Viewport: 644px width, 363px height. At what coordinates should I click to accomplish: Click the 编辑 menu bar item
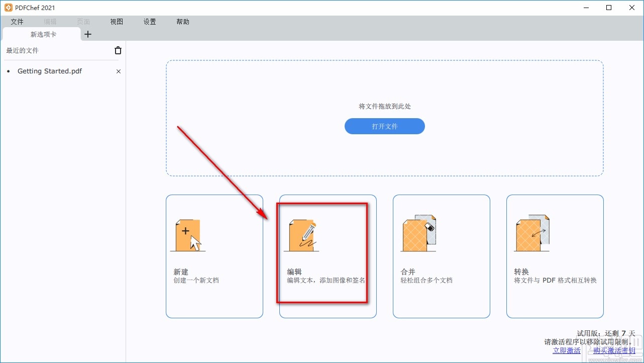(50, 22)
